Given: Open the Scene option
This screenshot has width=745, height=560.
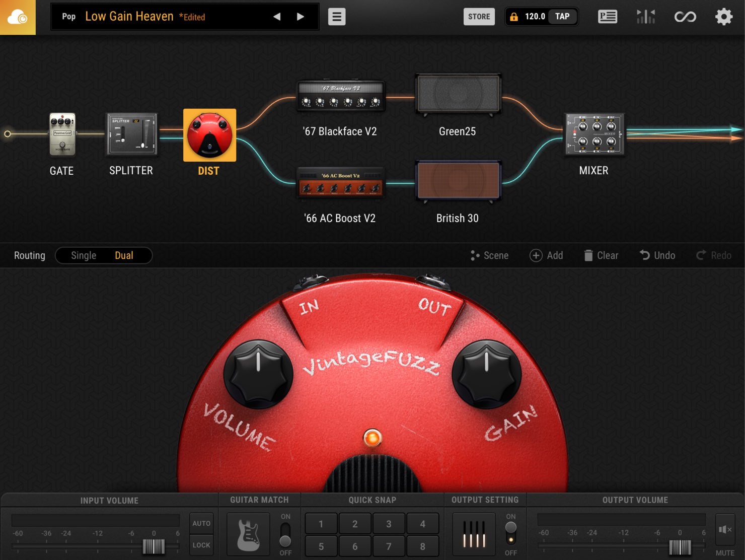Looking at the screenshot, I should [x=490, y=255].
